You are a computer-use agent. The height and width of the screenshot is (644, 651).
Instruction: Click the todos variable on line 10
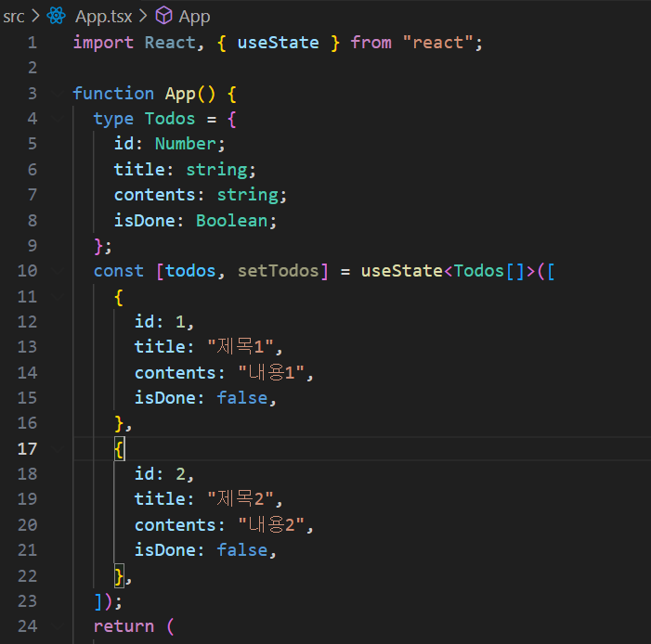(x=190, y=271)
